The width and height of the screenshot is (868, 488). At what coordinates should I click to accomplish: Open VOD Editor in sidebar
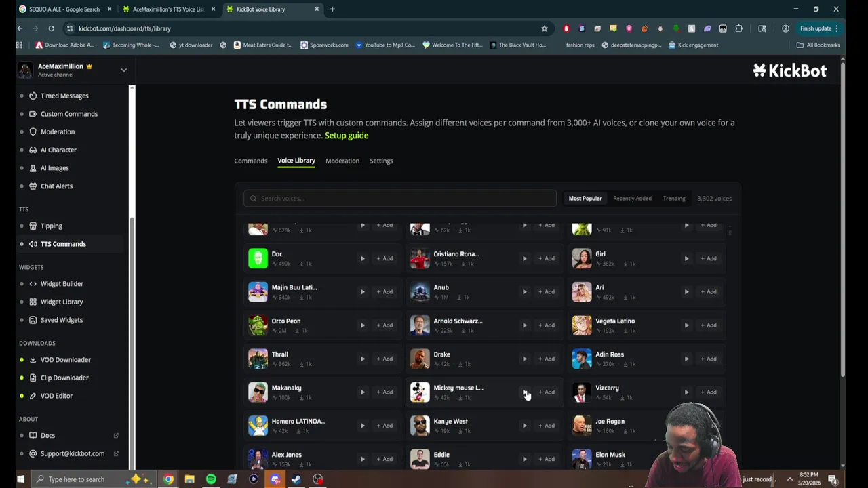[x=56, y=396]
